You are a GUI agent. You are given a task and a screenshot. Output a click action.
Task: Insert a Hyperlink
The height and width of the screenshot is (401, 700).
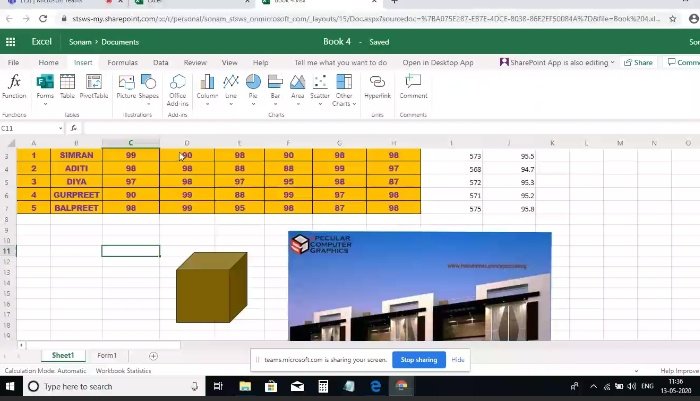[377, 87]
